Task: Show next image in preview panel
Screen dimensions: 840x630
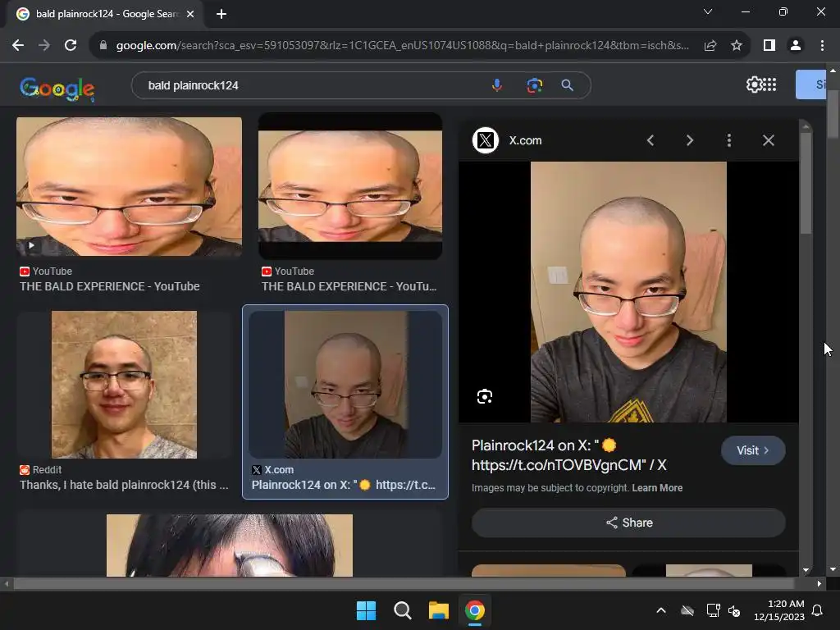Action: pyautogui.click(x=689, y=140)
